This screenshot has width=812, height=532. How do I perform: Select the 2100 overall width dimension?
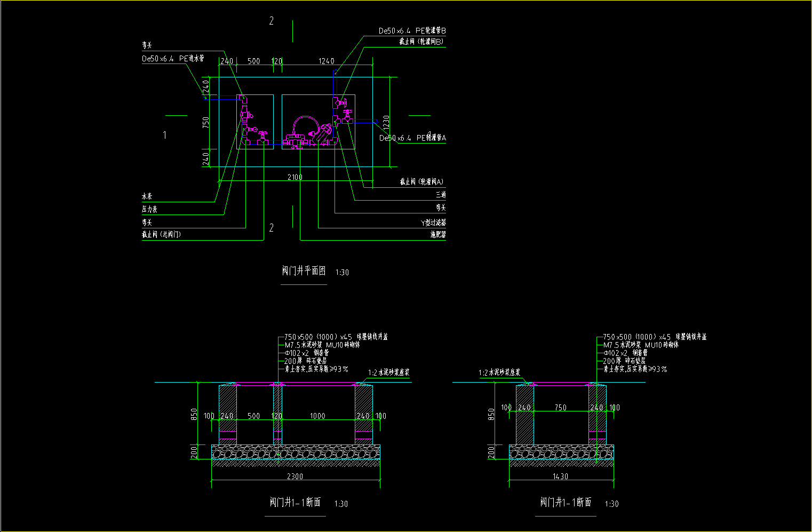(294, 177)
